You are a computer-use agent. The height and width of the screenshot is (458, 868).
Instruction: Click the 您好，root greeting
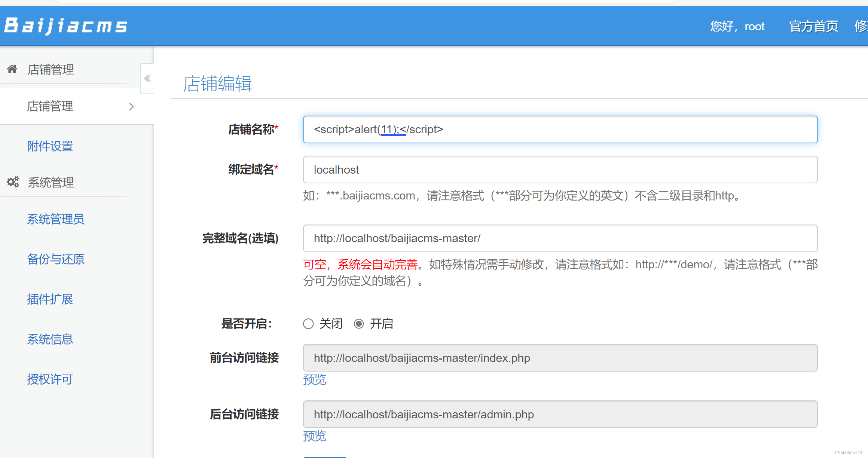737,26
